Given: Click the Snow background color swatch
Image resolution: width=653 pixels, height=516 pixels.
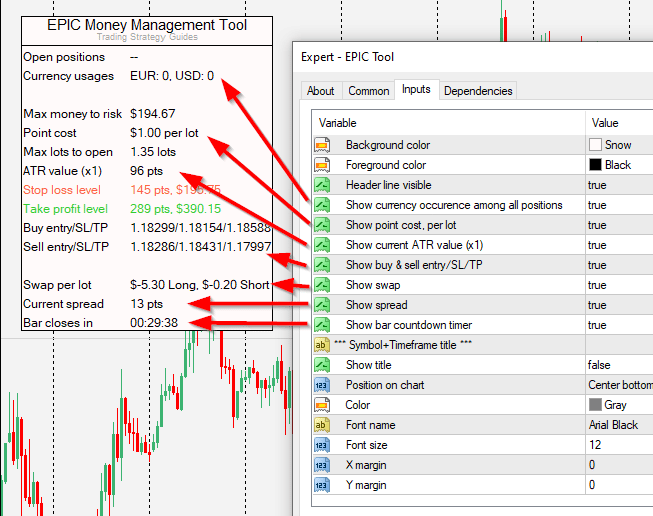Looking at the screenshot, I should (595, 145).
